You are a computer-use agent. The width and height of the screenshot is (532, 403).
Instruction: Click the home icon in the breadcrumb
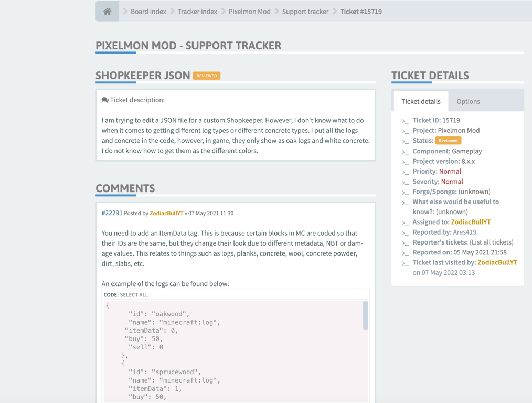[107, 11]
